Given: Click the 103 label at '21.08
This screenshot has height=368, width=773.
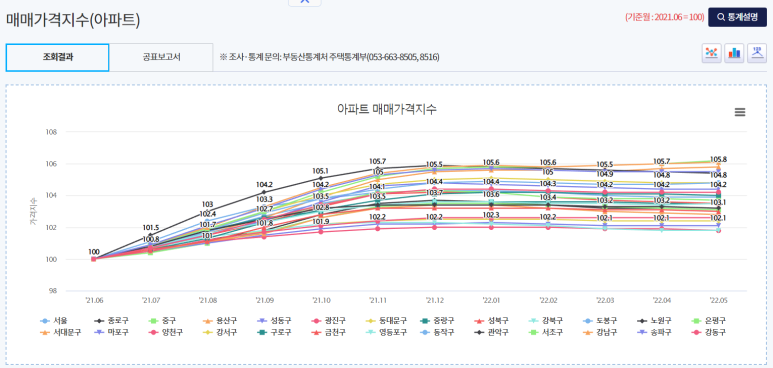Looking at the screenshot, I should click(208, 204).
